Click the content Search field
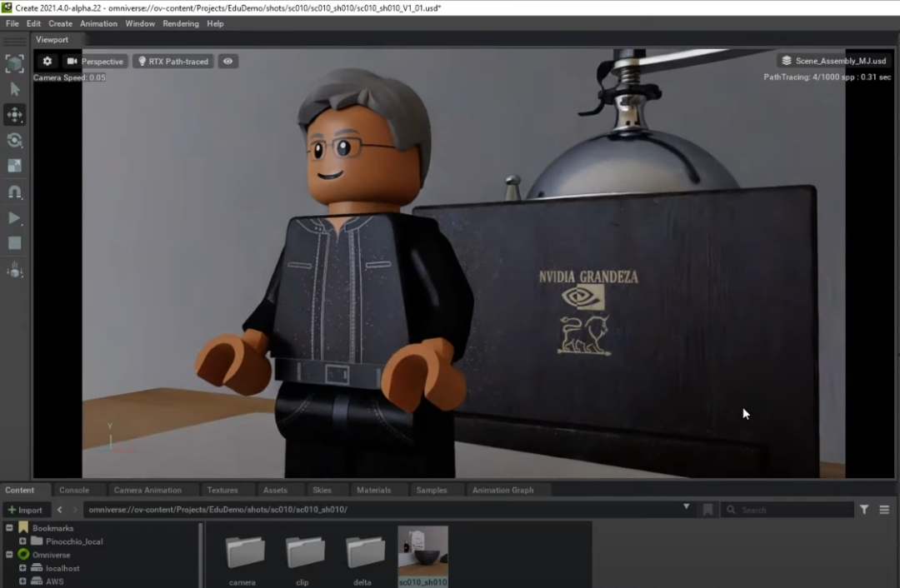 [x=787, y=510]
